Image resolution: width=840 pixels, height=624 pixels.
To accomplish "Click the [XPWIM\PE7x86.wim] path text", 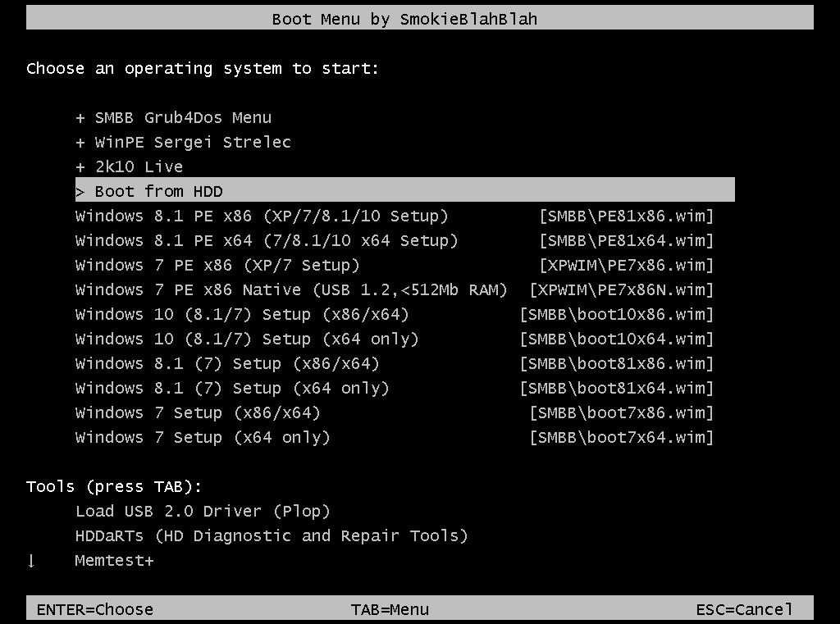I will click(x=626, y=266).
